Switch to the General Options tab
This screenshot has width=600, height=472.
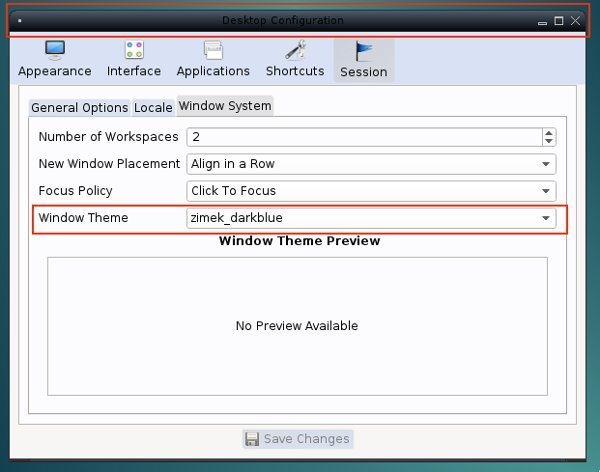(79, 108)
